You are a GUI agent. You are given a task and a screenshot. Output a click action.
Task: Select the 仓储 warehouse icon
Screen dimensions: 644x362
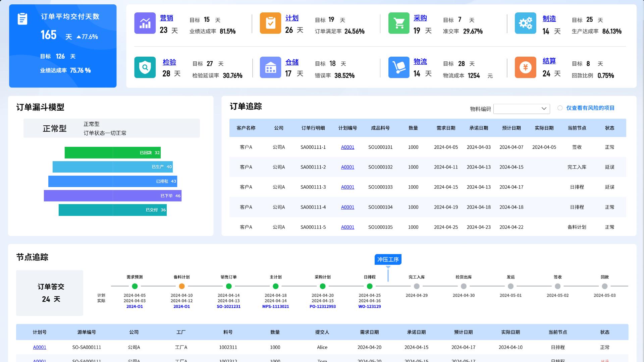click(270, 67)
